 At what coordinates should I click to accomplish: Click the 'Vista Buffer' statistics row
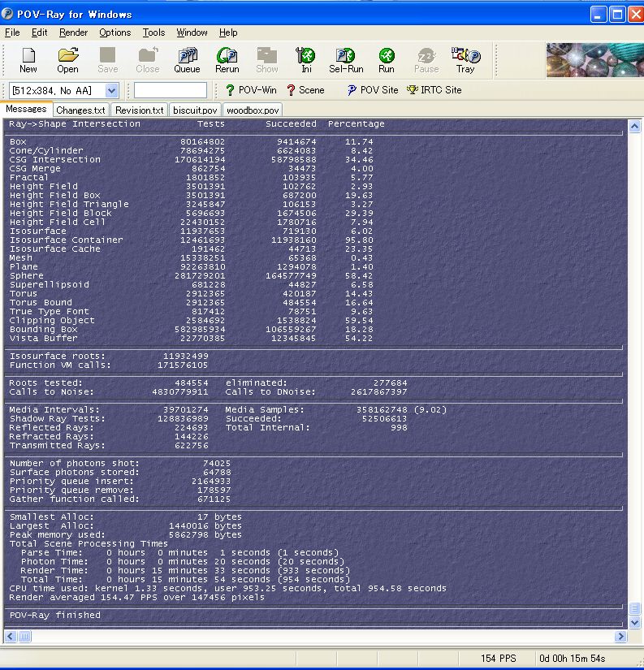191,339
